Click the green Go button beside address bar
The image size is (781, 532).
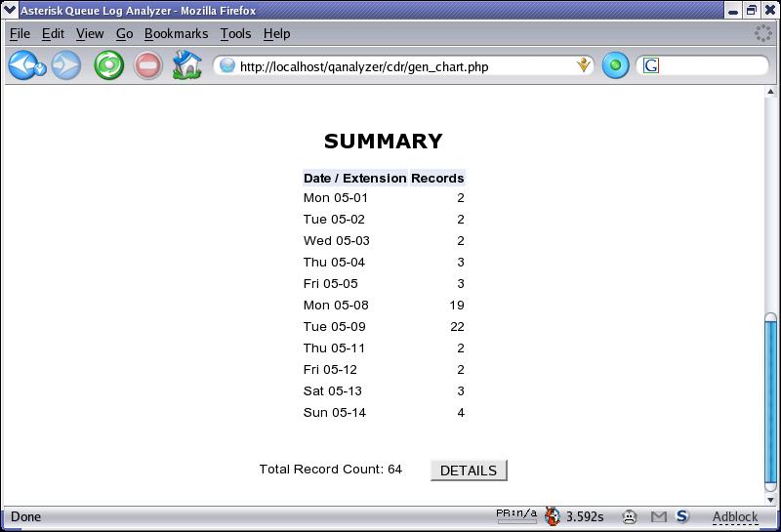click(x=615, y=65)
